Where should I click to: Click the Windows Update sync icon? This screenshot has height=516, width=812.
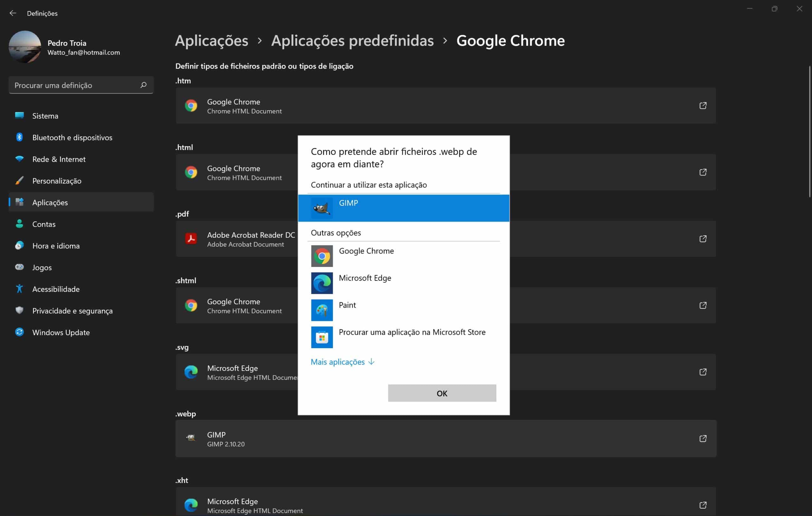point(20,332)
